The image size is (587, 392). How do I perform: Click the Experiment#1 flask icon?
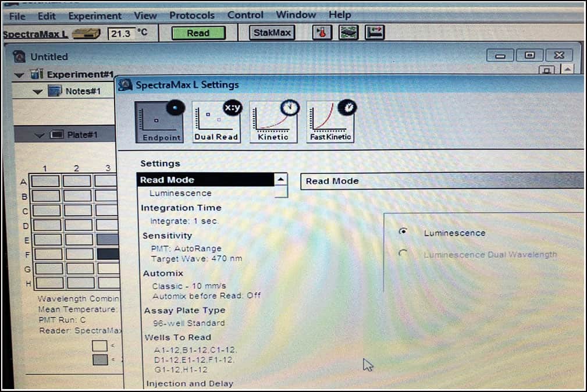pyautogui.click(x=37, y=74)
